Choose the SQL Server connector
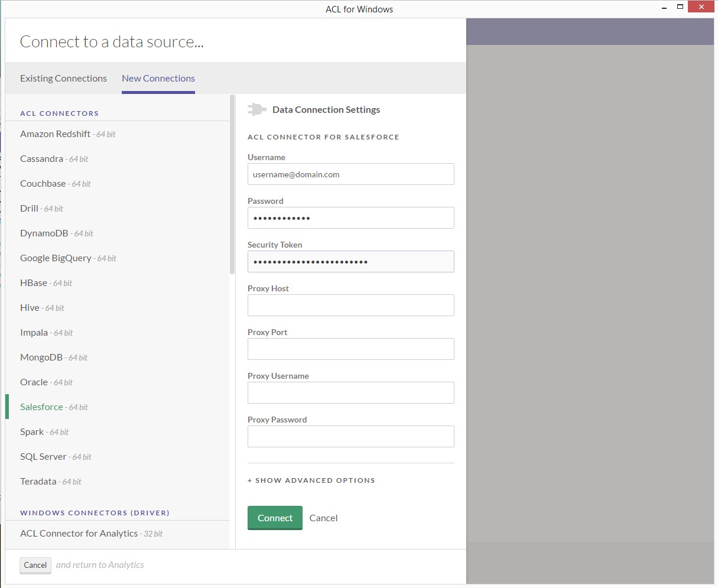Image resolution: width=718 pixels, height=588 pixels. [x=44, y=456]
